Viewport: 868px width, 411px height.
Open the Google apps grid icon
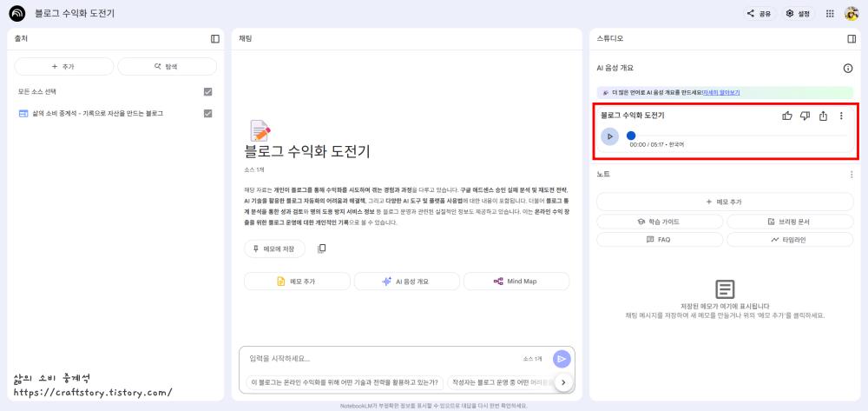tap(830, 14)
